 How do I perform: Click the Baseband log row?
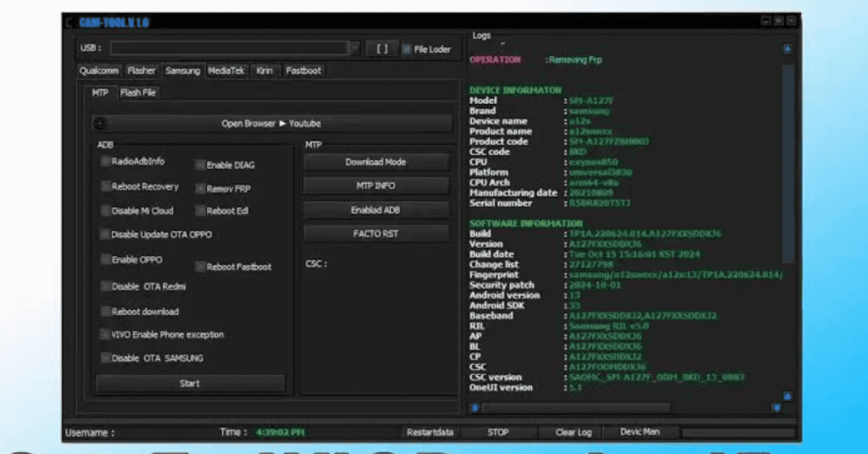pos(593,316)
